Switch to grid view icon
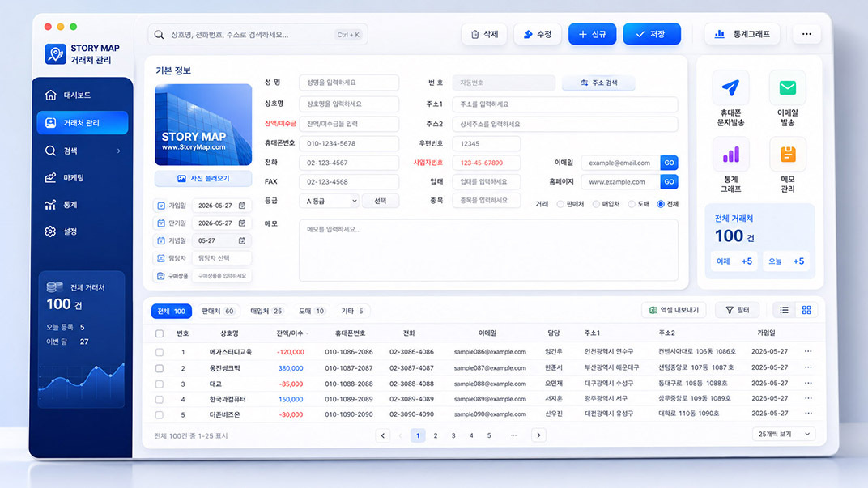The image size is (868, 488). coord(806,311)
